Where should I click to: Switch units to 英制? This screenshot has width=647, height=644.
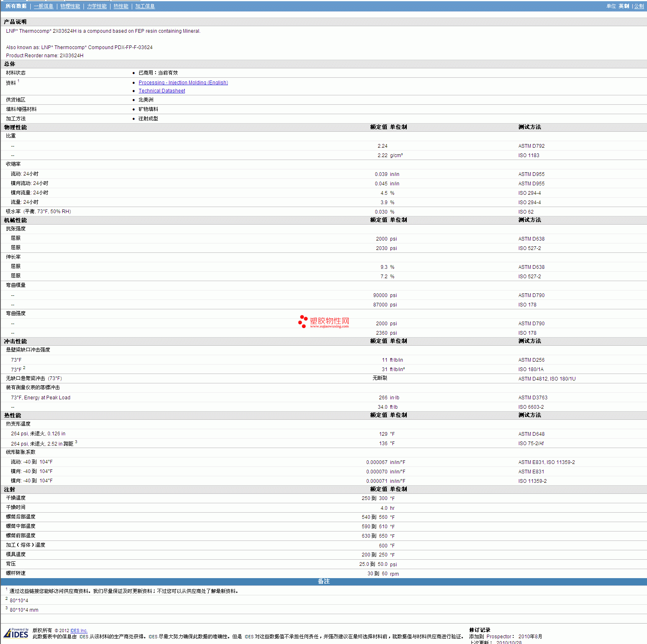point(624,6)
